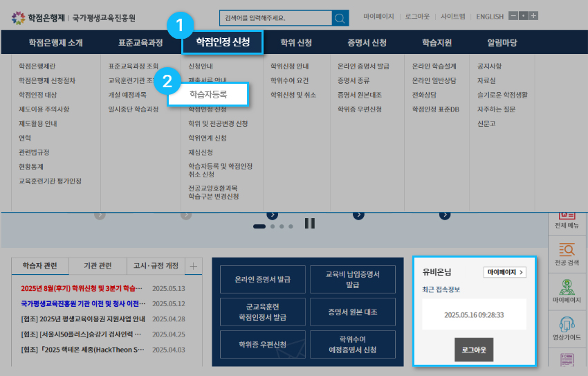Open notice 서울시50플러스 승강기 검사인력
The width and height of the screenshot is (588, 376).
pyautogui.click(x=82, y=334)
